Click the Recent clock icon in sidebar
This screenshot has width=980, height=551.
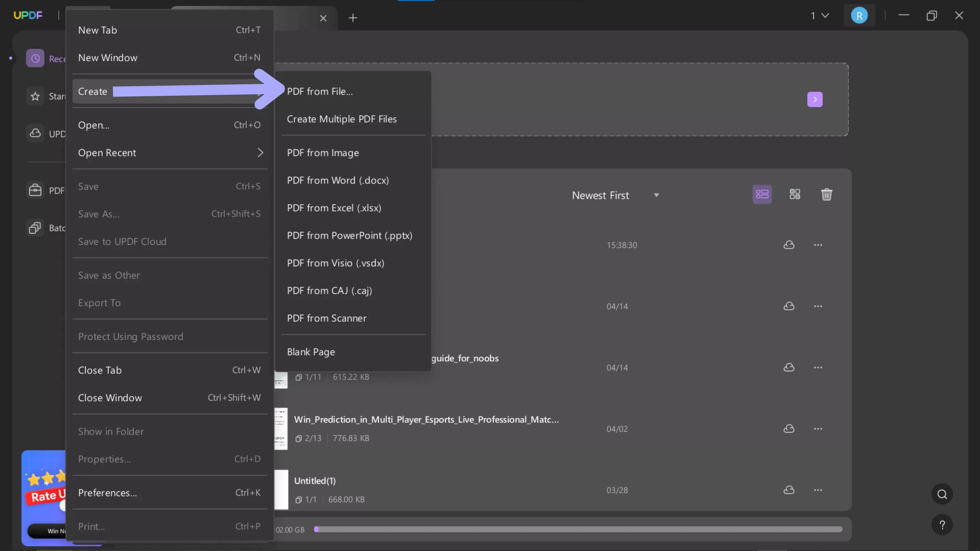[x=35, y=59]
